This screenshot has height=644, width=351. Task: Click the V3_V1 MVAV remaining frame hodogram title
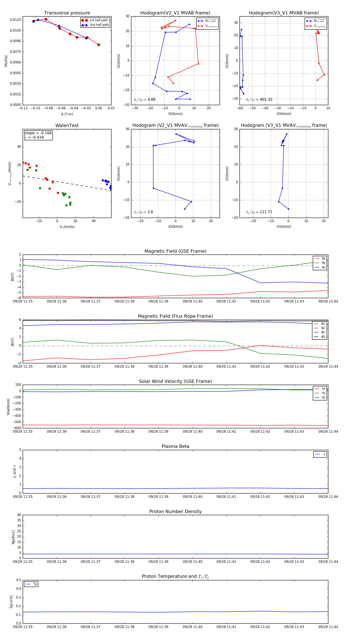pyautogui.click(x=284, y=125)
